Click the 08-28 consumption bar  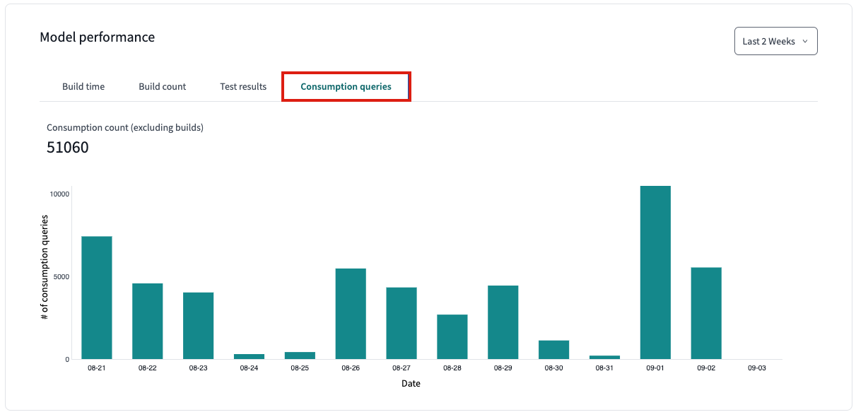(452, 336)
